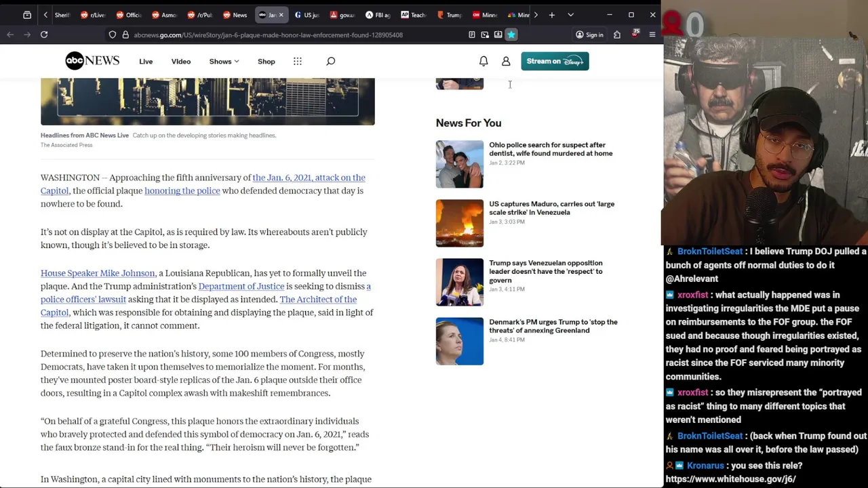Switch to the News reddit tab
Image resolution: width=868 pixels, height=488 pixels.
point(235,15)
